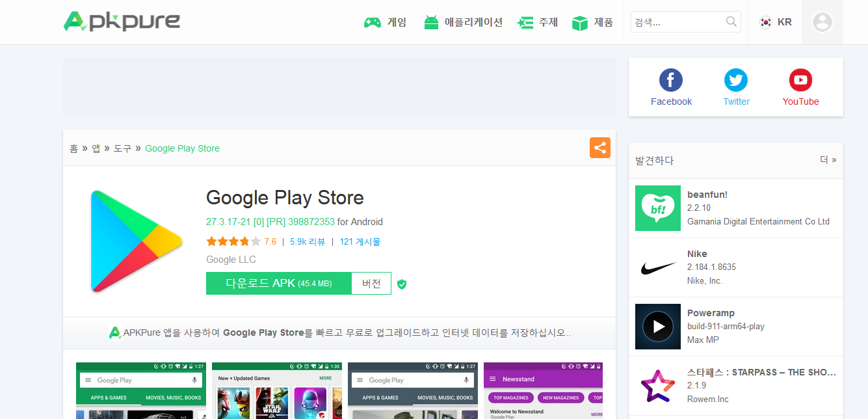Open first Google Play screenshot thumbnail
868x419 pixels.
141,390
